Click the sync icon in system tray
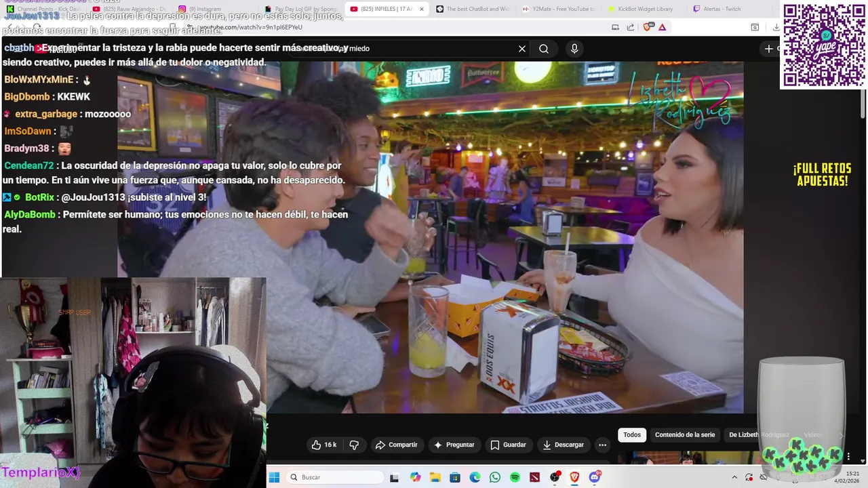This screenshot has height=488, width=868. tap(749, 477)
